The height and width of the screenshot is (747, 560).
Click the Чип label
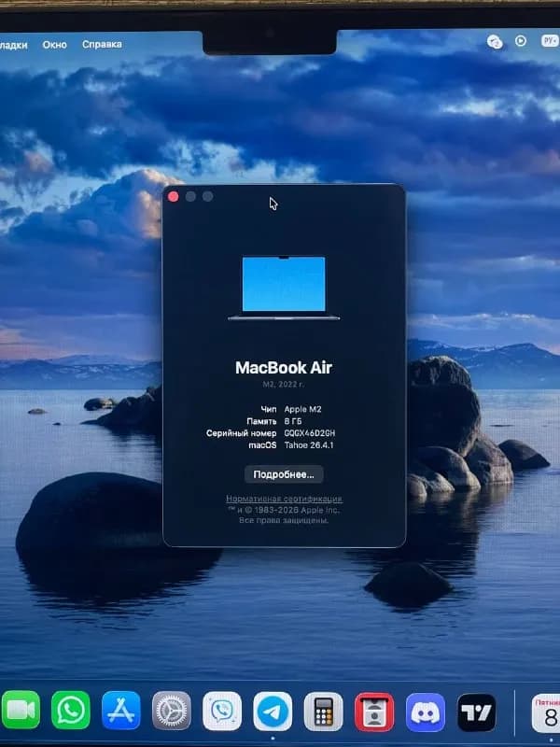pos(269,409)
